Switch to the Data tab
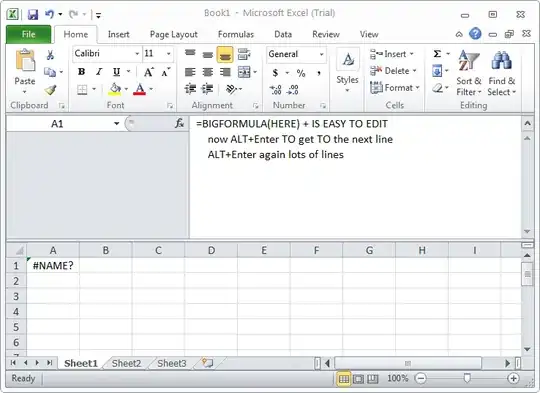Screen dimensions: 540x393 283,34
